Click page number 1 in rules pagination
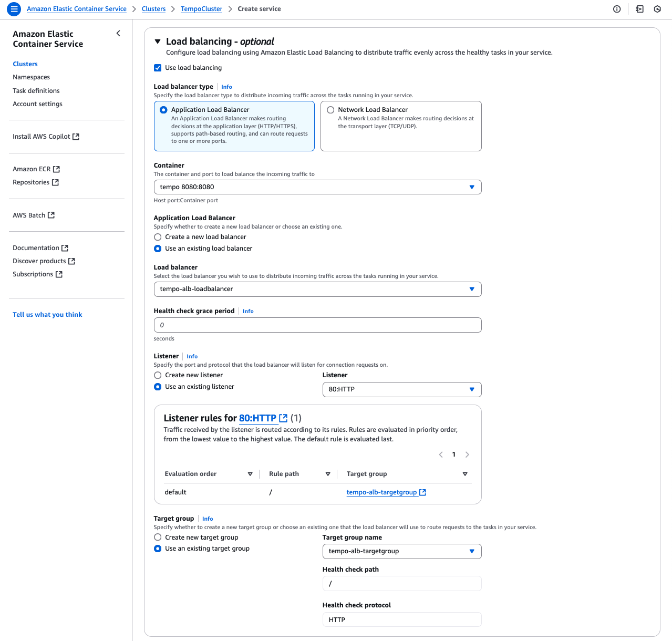This screenshot has width=672, height=641. 454,454
